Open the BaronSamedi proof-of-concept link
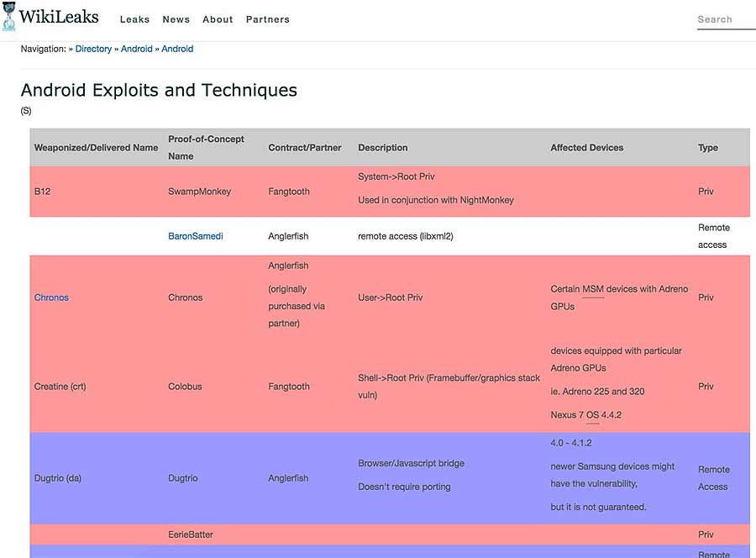The width and height of the screenshot is (756, 558). [195, 236]
